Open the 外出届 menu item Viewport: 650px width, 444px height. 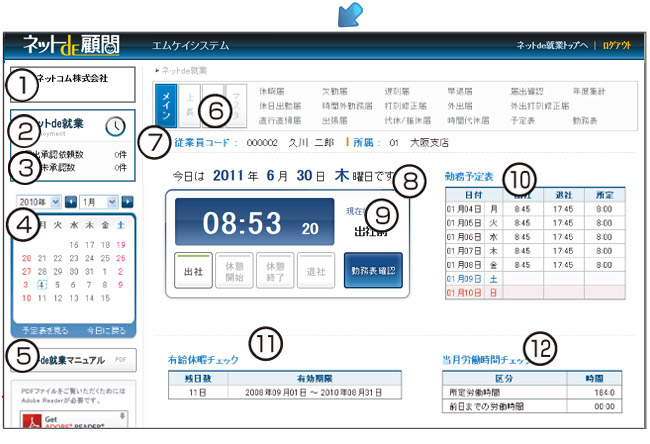coord(460,106)
